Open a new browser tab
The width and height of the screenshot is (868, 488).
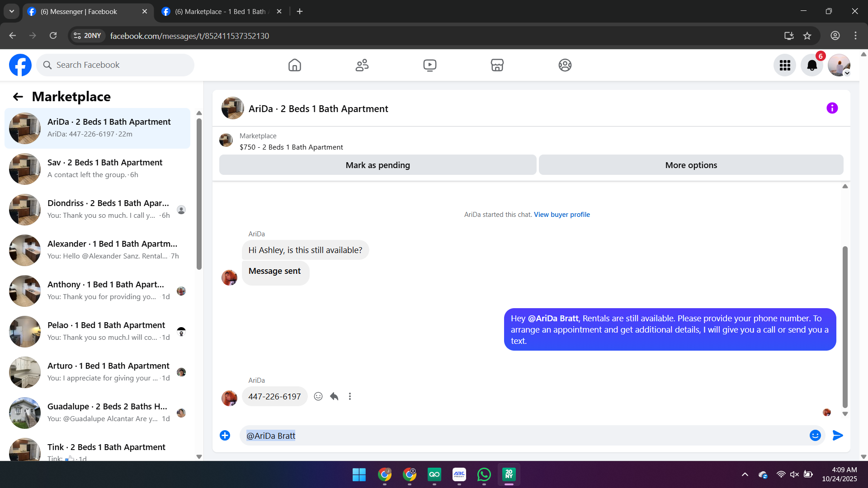coord(300,11)
